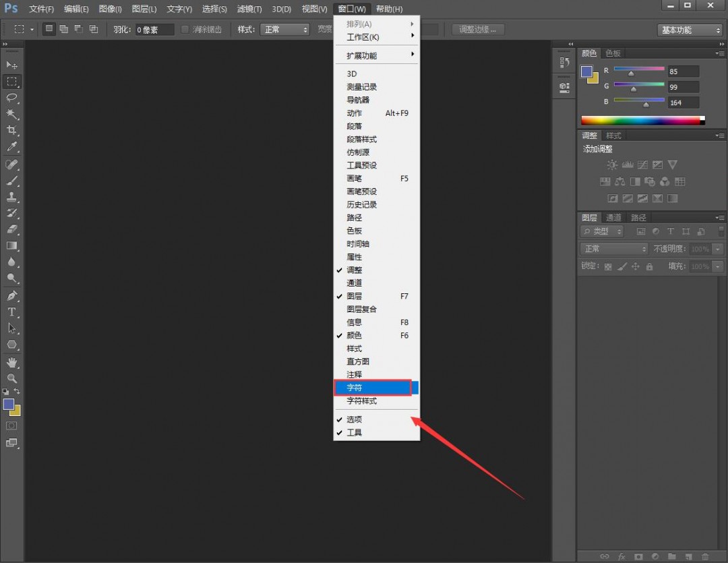Switch to the 通道 tab
This screenshot has height=563, width=728.
point(613,218)
